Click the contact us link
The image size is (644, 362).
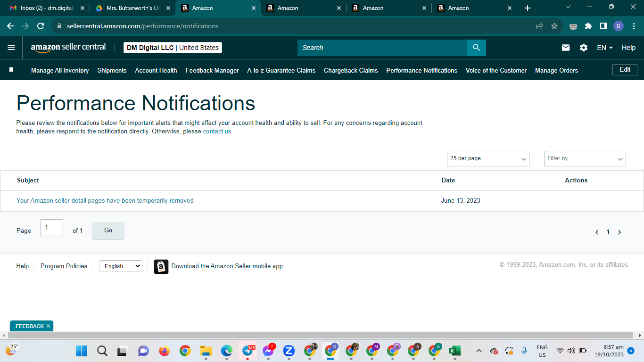[217, 132]
